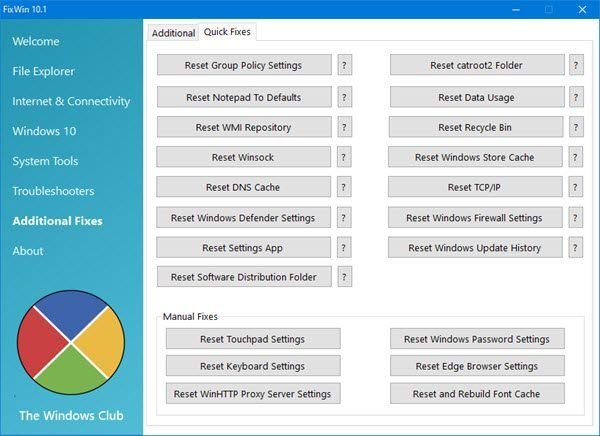Image resolution: width=600 pixels, height=436 pixels.
Task: Close the FixWin 10.1 window
Action: [x=582, y=9]
